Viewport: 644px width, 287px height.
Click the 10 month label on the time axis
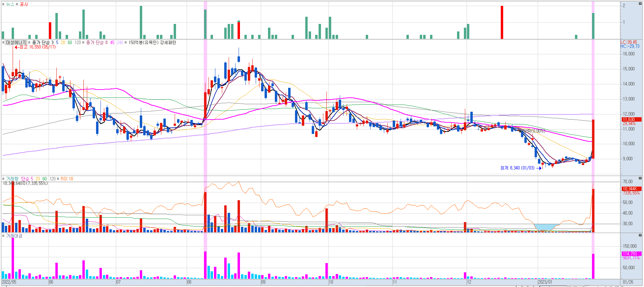coord(331,282)
